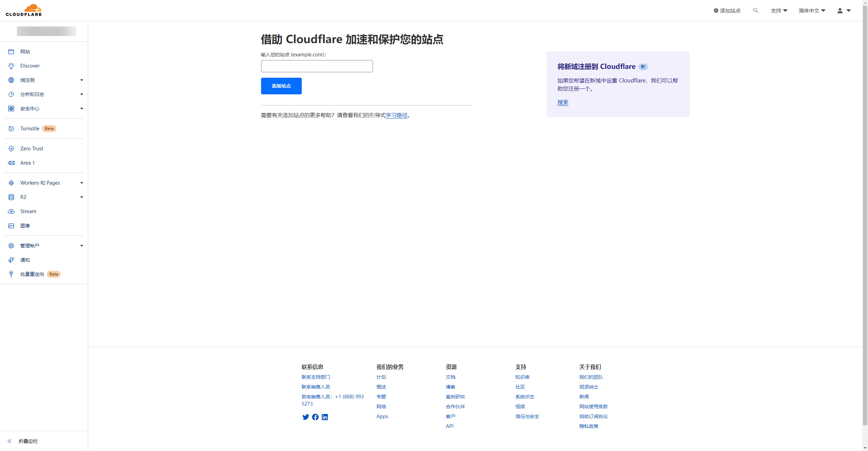Open the 学习路径 link
This screenshot has width=868, height=451.
coord(396,115)
